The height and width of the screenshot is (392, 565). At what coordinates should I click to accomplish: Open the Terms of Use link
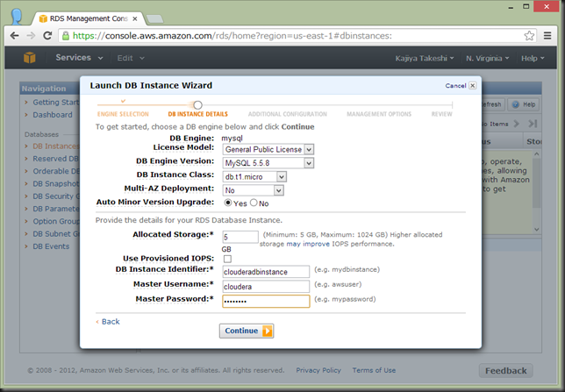click(374, 370)
